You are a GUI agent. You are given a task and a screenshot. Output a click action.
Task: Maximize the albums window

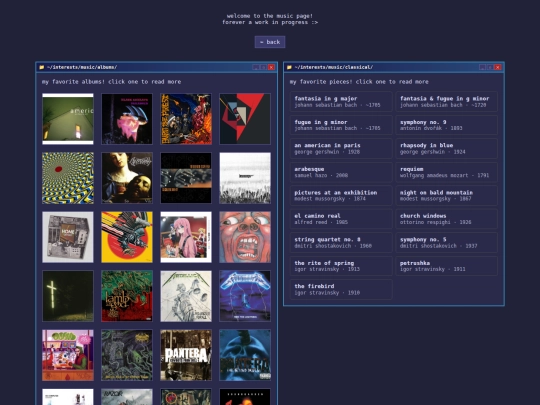263,67
